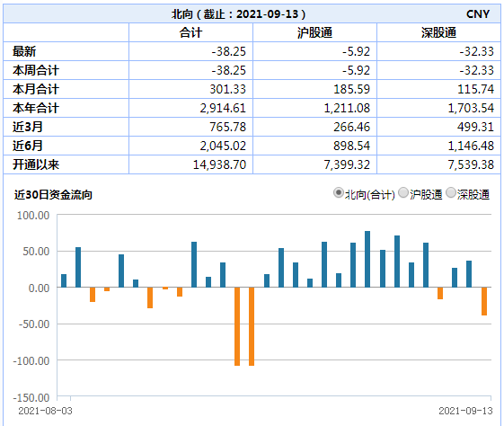Click the 最新 row label

[24, 51]
